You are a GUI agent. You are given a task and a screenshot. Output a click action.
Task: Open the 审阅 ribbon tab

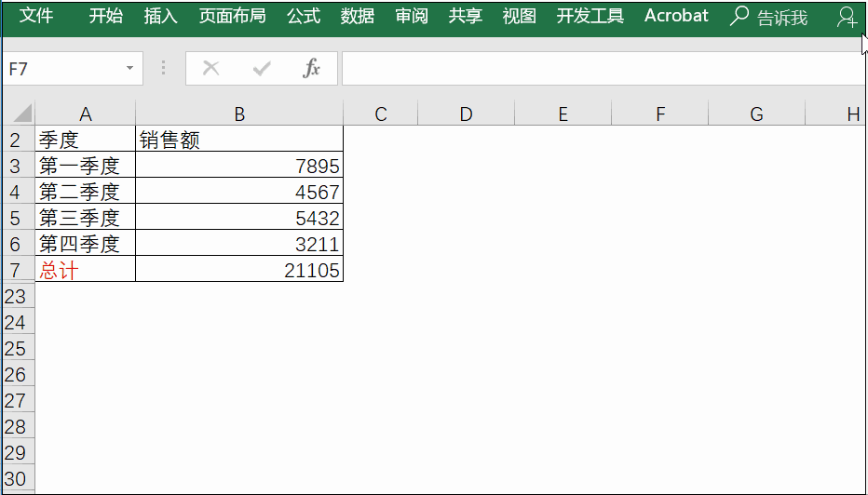coord(412,16)
